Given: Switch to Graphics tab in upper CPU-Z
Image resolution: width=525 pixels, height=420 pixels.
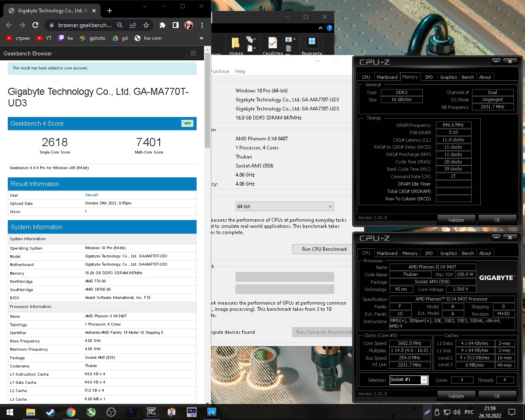Looking at the screenshot, I should pyautogui.click(x=448, y=77).
